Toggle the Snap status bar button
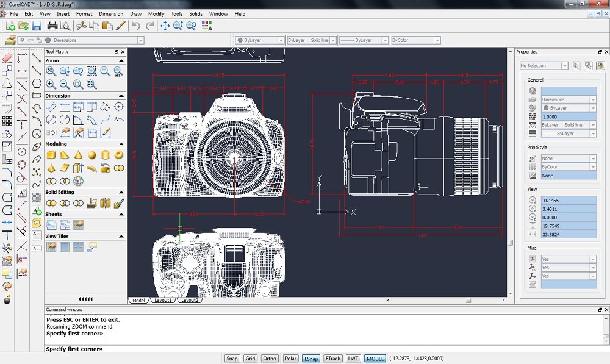This screenshot has height=364, width=610. 232,359
